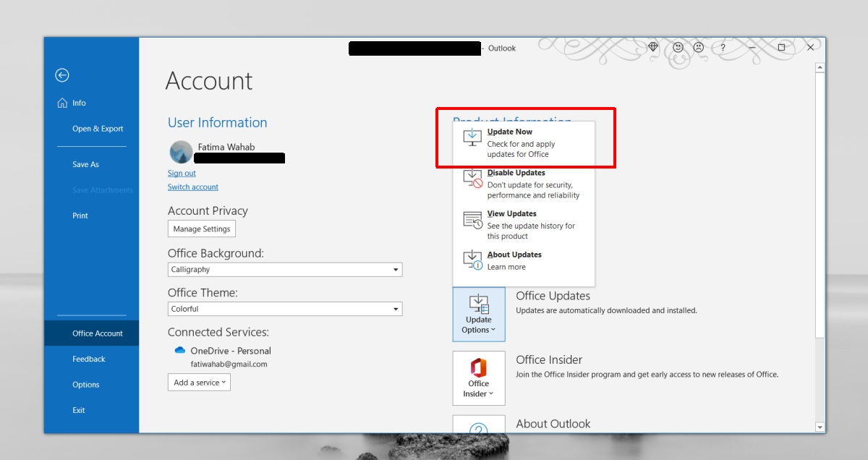Viewport: 868px width, 460px height.
Task: Click the Manage Settings button
Action: click(202, 229)
